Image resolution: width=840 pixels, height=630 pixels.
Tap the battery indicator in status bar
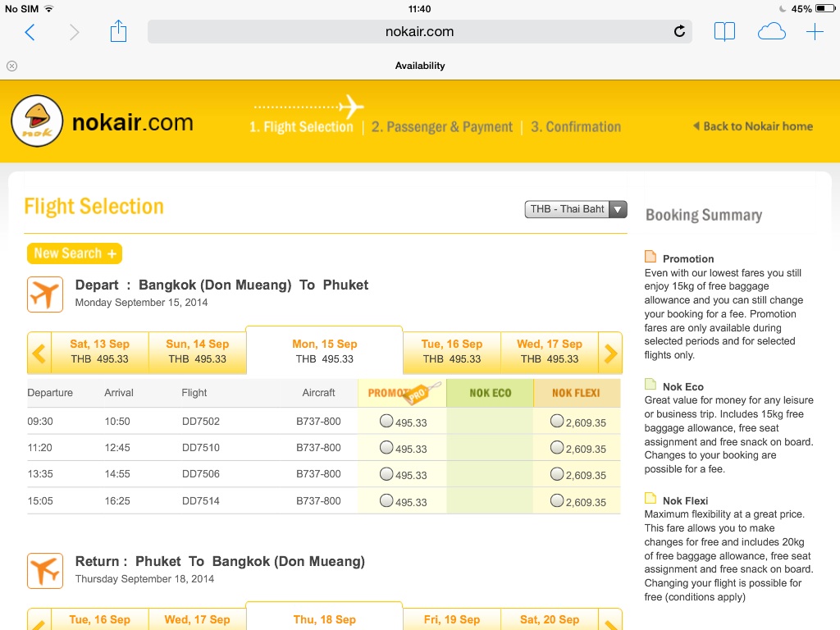tap(824, 8)
